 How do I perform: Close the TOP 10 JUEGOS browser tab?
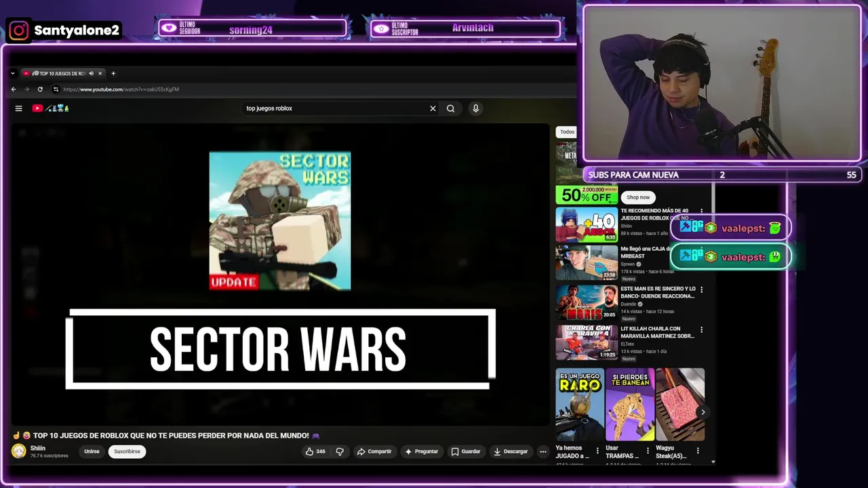click(100, 73)
